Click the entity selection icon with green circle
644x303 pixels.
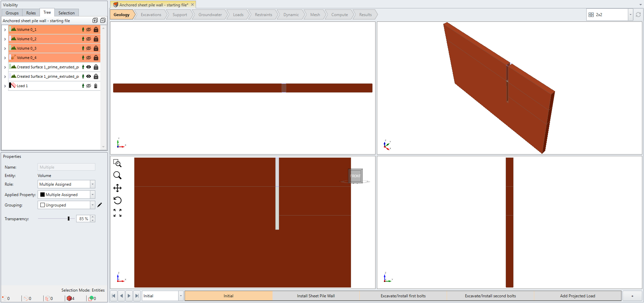tap(91, 298)
